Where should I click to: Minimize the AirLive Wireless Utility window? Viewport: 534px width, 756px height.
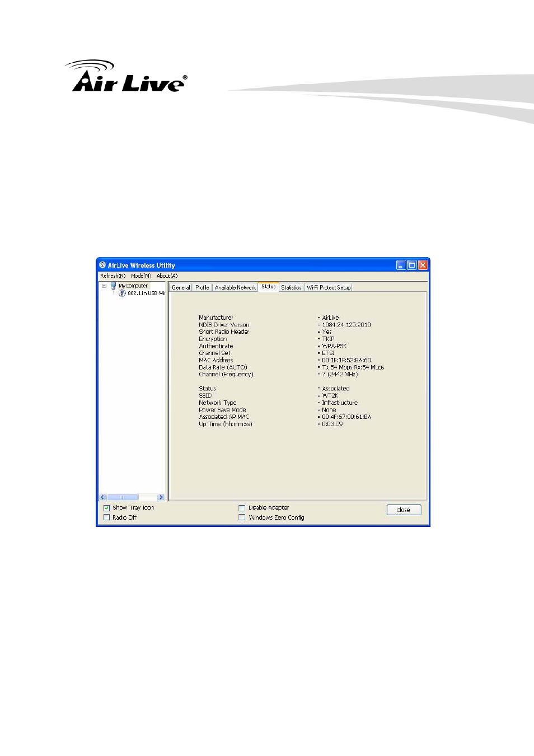coord(401,265)
